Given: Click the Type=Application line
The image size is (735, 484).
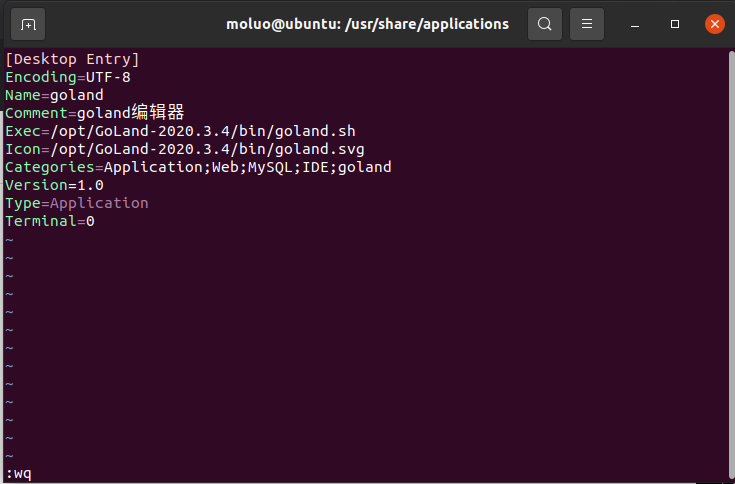Looking at the screenshot, I should tap(77, 203).
